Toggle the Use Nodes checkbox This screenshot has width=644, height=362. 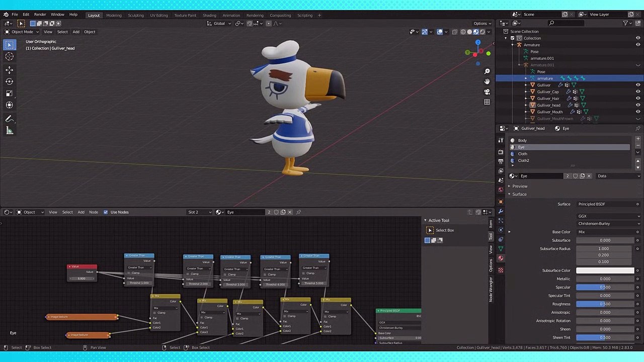click(106, 212)
